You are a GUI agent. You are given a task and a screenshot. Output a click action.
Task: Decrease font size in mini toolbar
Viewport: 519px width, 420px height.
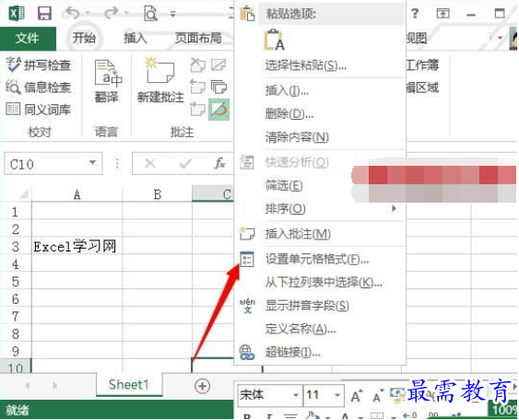378,396
